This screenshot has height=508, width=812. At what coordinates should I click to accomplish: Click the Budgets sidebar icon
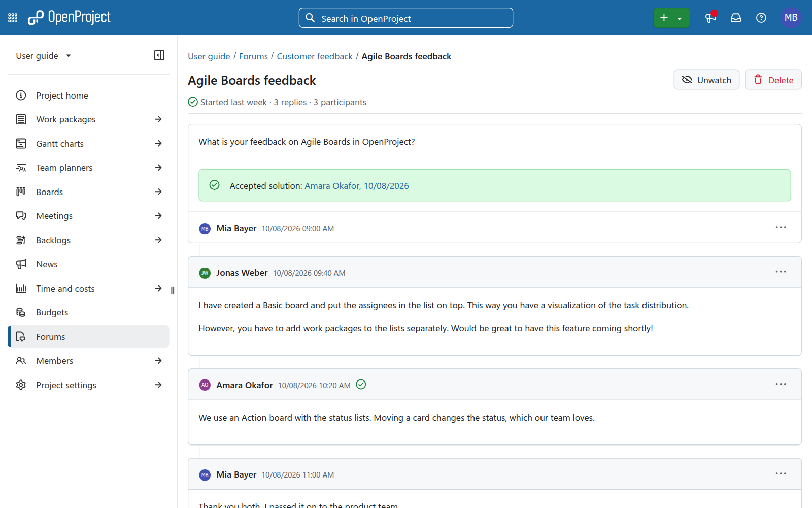21,312
